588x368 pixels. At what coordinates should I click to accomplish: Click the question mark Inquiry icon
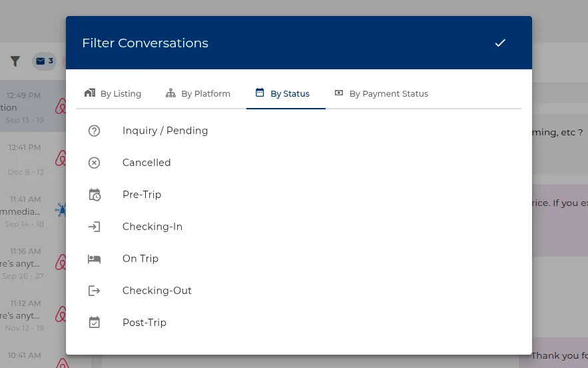click(94, 131)
